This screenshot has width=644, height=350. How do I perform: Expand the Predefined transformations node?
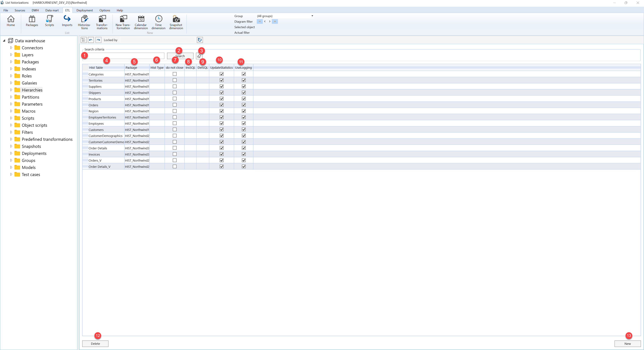[x=11, y=139]
